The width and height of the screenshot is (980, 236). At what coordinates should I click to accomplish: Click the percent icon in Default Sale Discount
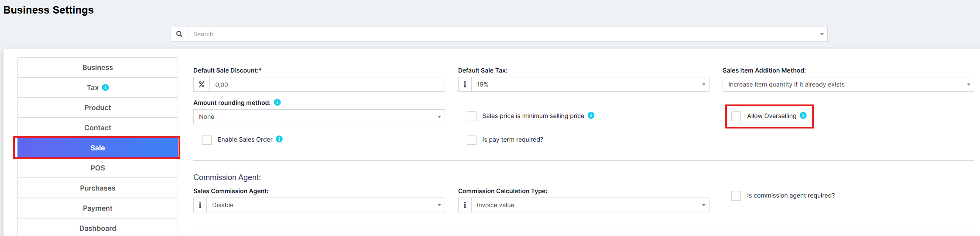pos(202,84)
